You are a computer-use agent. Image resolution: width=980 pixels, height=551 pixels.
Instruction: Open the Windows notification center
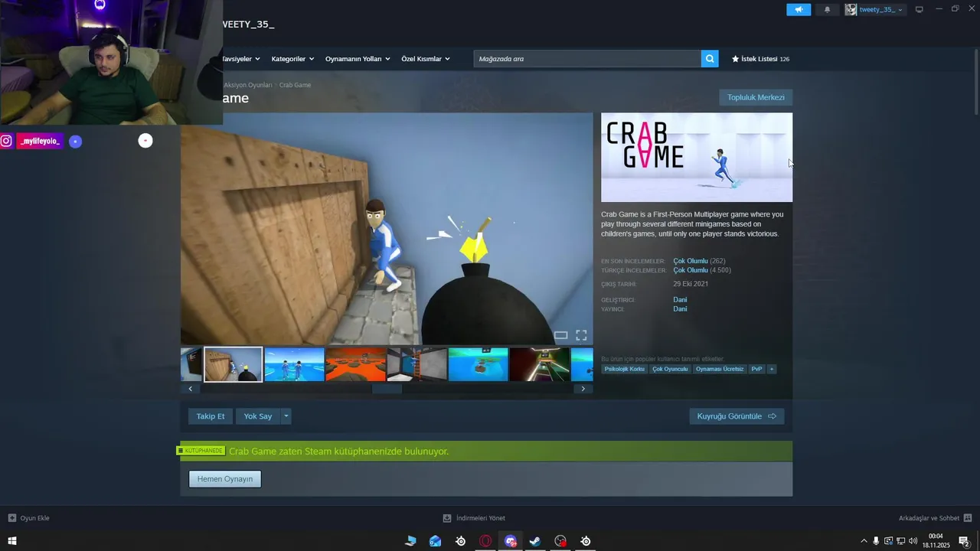(965, 541)
